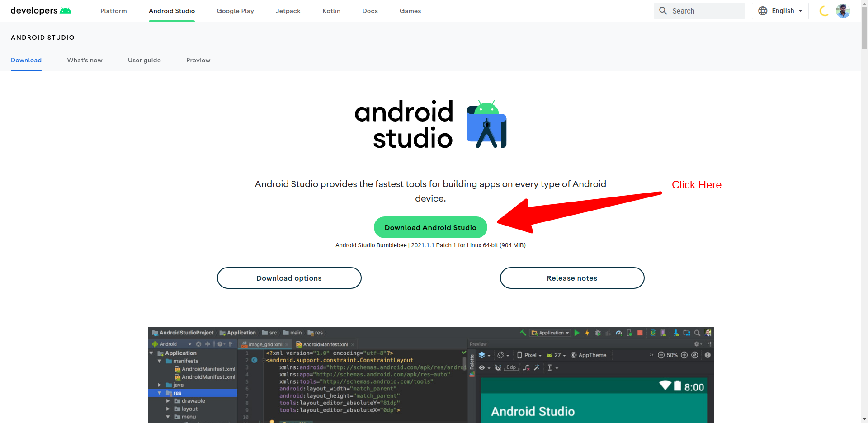Open the Platform navigation tab
The width and height of the screenshot is (868, 423).
coord(113,11)
